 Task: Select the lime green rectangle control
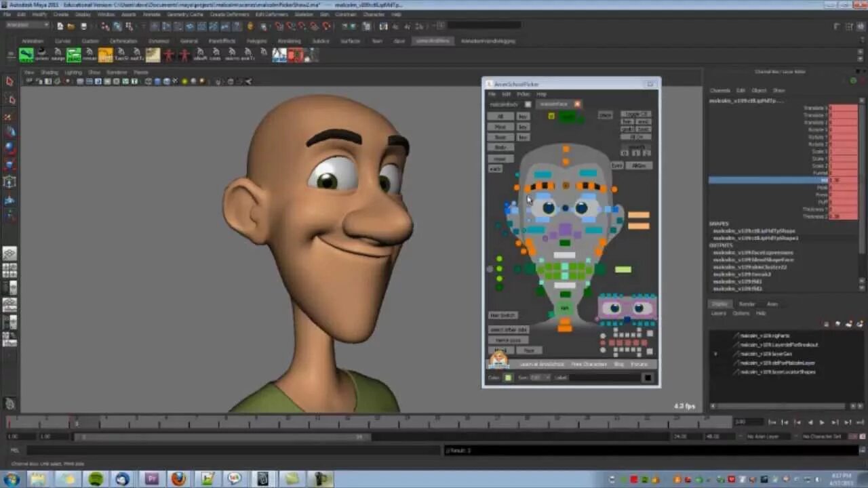tap(623, 270)
